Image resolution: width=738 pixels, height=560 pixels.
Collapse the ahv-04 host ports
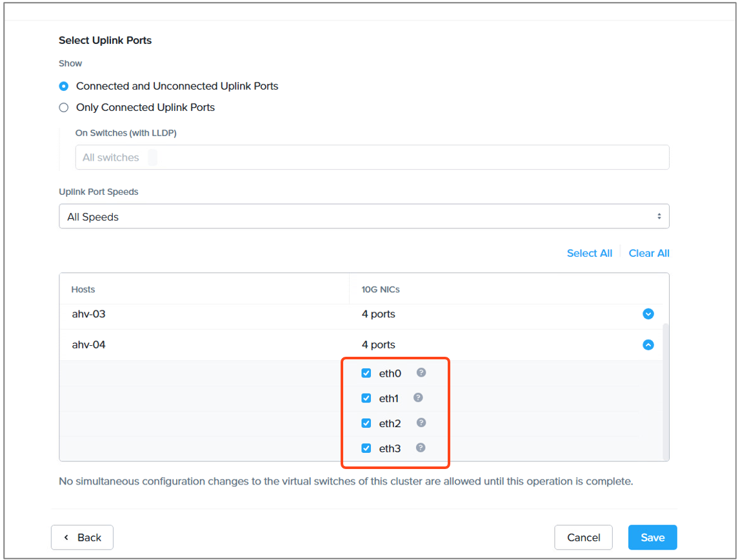click(648, 345)
